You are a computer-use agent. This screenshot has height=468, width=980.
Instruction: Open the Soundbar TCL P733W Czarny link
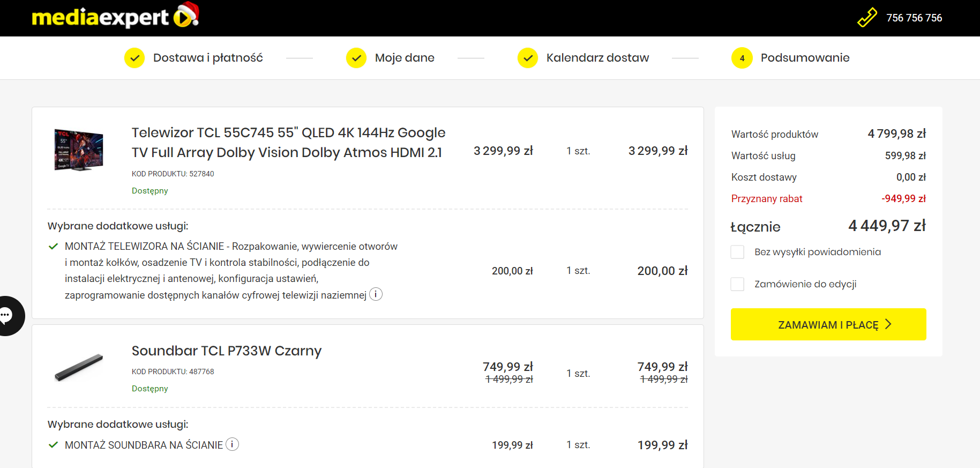227,351
